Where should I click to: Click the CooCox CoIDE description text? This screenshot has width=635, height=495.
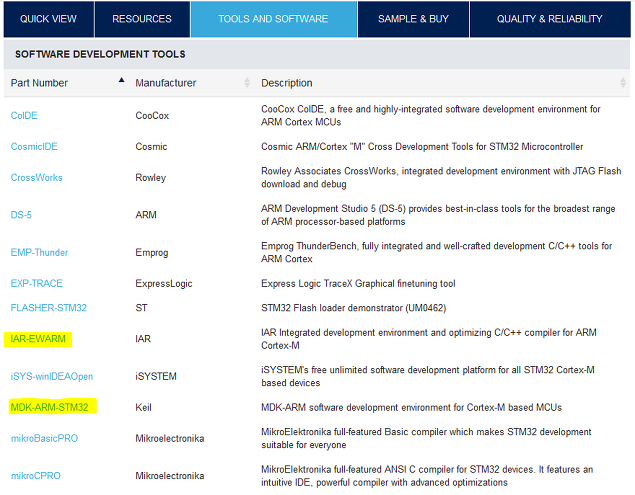(x=430, y=115)
